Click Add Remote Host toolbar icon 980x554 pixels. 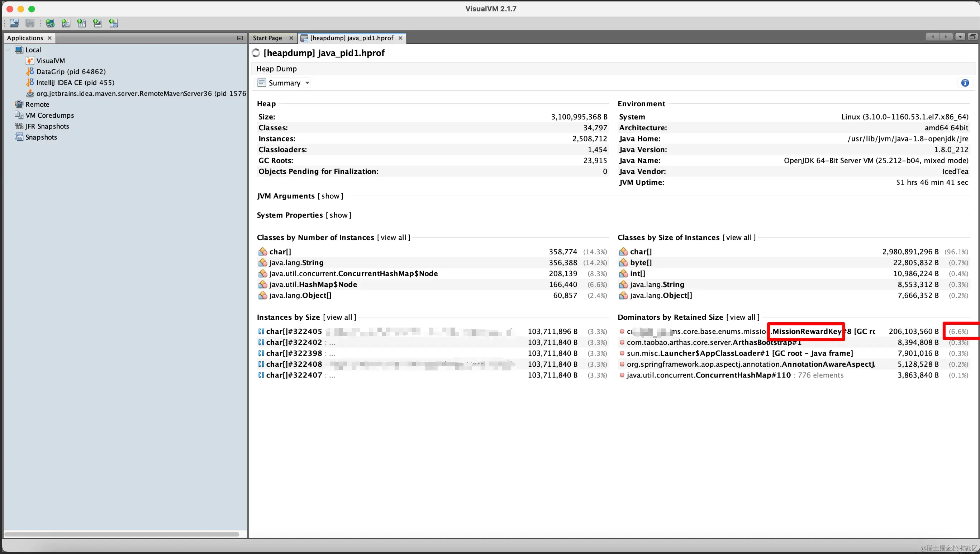tap(50, 23)
